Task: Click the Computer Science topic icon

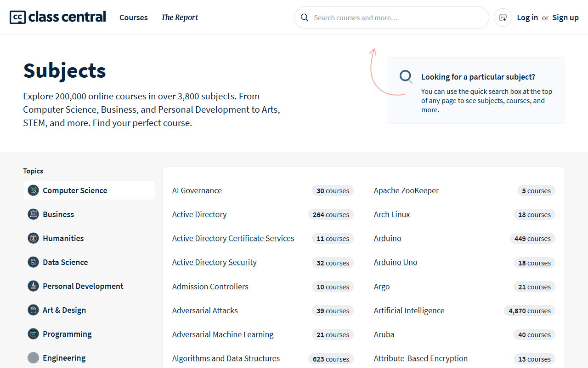Action: tap(33, 190)
